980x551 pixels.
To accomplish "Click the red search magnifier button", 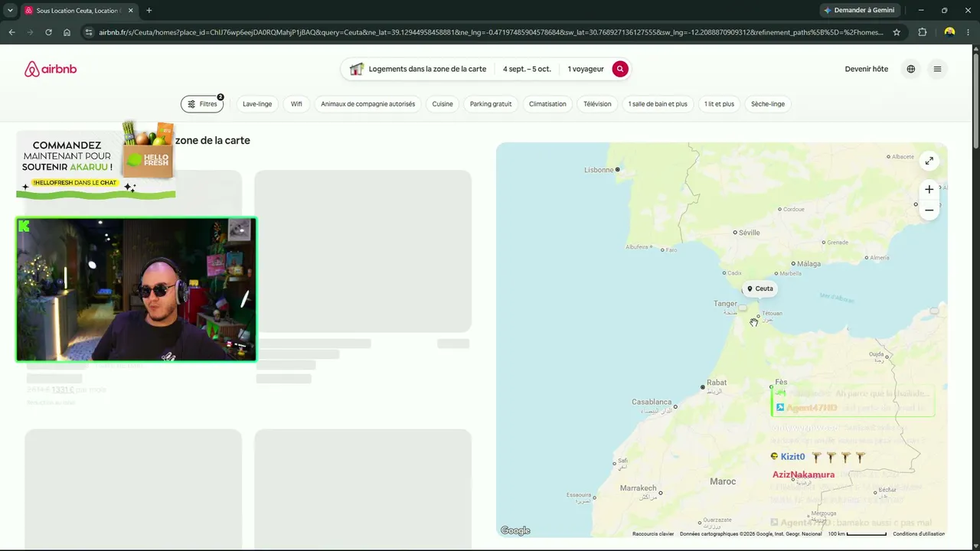I will coord(620,69).
